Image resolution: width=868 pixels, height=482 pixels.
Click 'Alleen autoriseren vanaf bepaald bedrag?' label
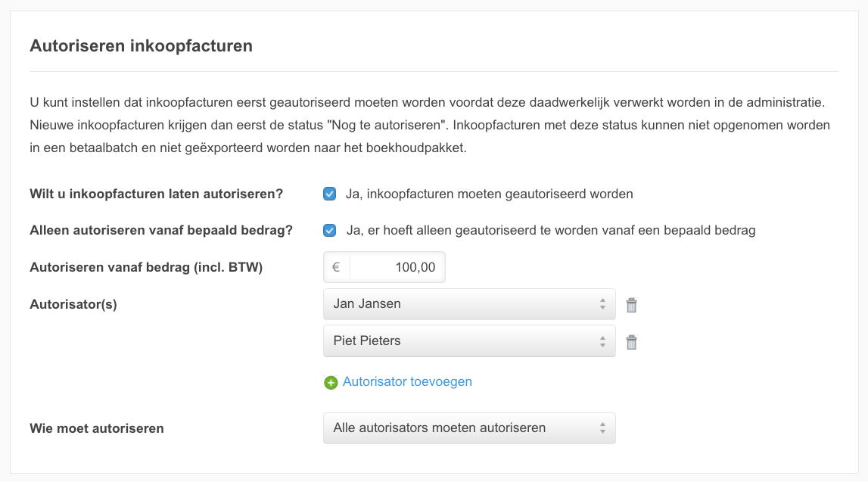(161, 230)
